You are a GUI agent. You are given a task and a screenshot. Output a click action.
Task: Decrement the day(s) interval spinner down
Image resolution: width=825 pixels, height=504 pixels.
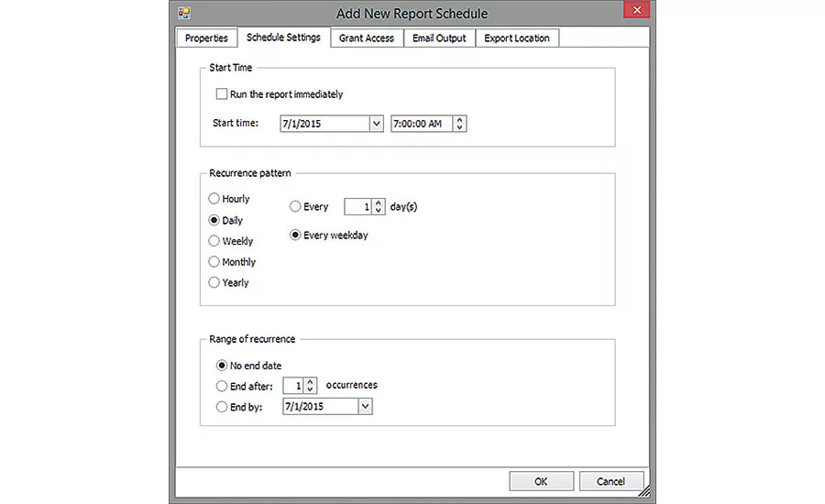(379, 211)
